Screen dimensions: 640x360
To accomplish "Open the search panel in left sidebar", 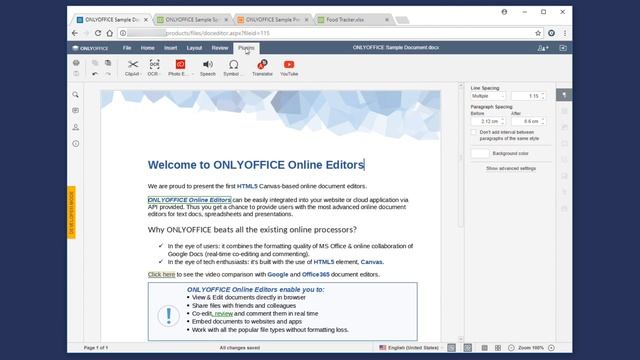I will 76,95.
